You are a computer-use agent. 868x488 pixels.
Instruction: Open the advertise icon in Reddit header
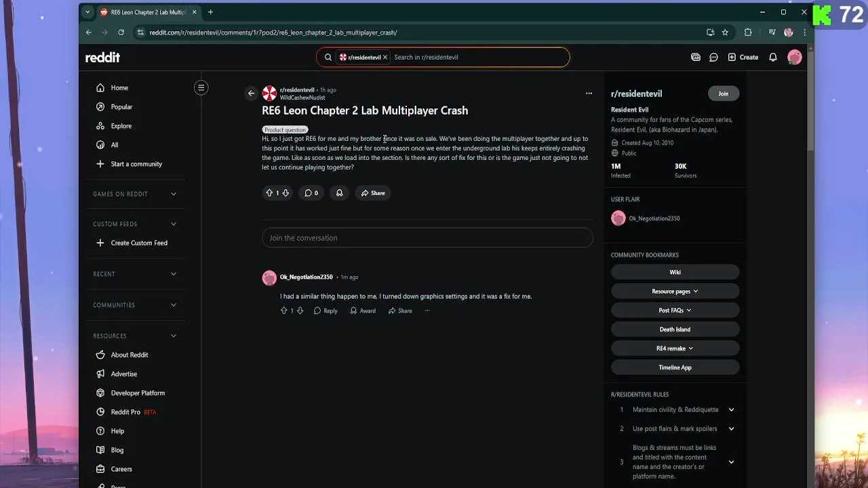pos(696,58)
